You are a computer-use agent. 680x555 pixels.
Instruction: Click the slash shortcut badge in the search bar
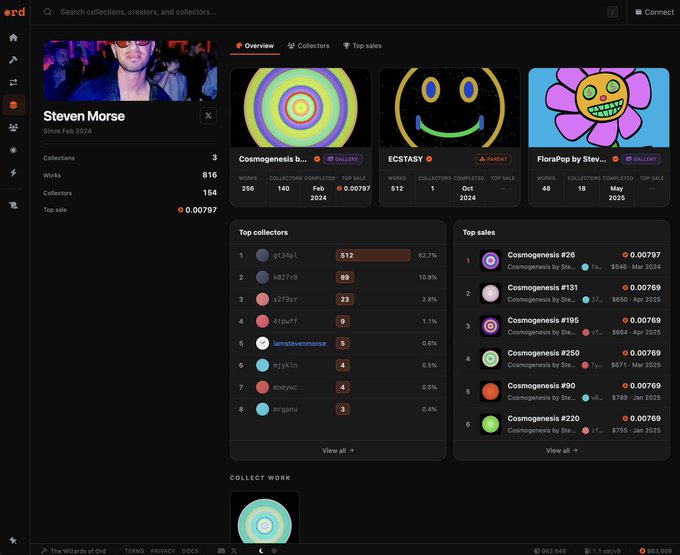coord(612,12)
